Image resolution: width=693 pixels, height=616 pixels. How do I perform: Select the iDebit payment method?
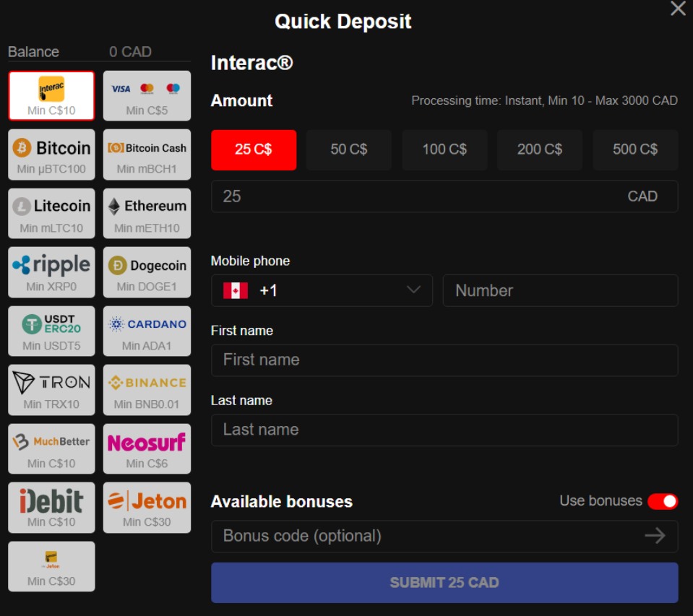point(51,508)
